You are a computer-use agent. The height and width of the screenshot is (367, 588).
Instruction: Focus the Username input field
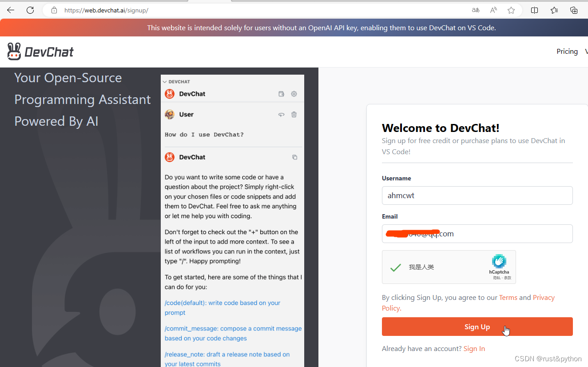pyautogui.click(x=477, y=195)
